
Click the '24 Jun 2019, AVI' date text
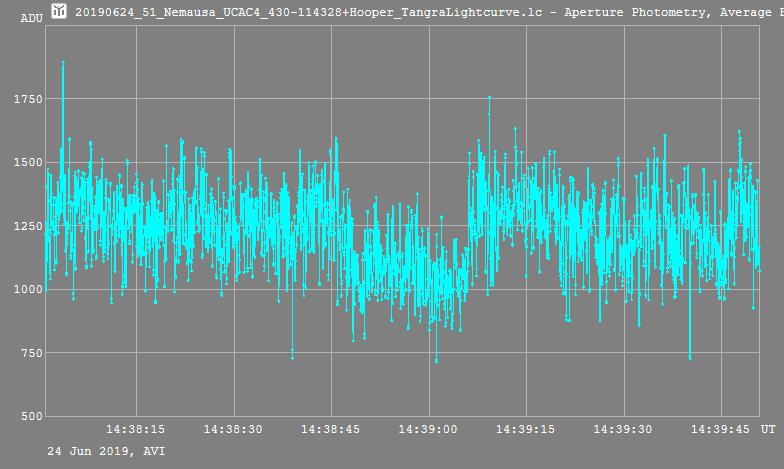coord(106,452)
